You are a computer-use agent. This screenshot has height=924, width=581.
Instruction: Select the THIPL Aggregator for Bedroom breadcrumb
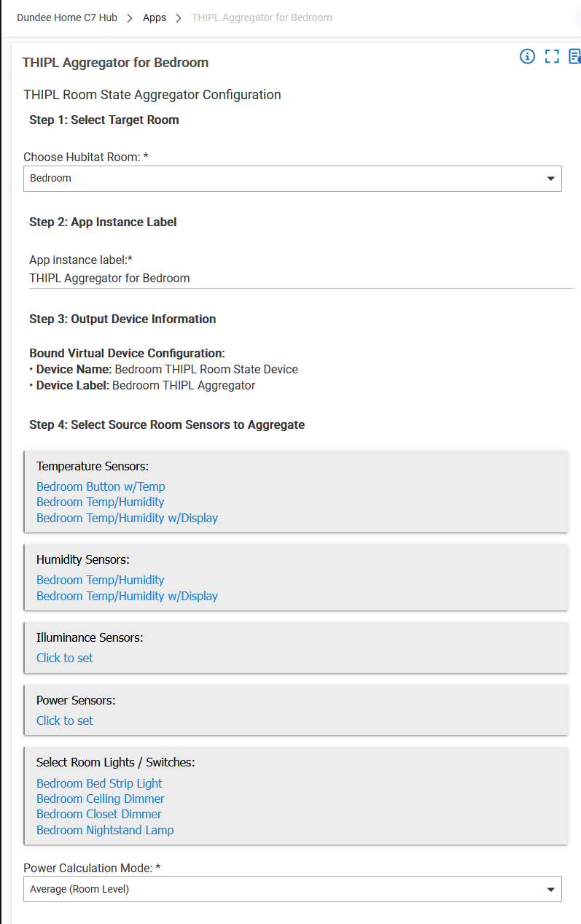point(262,18)
